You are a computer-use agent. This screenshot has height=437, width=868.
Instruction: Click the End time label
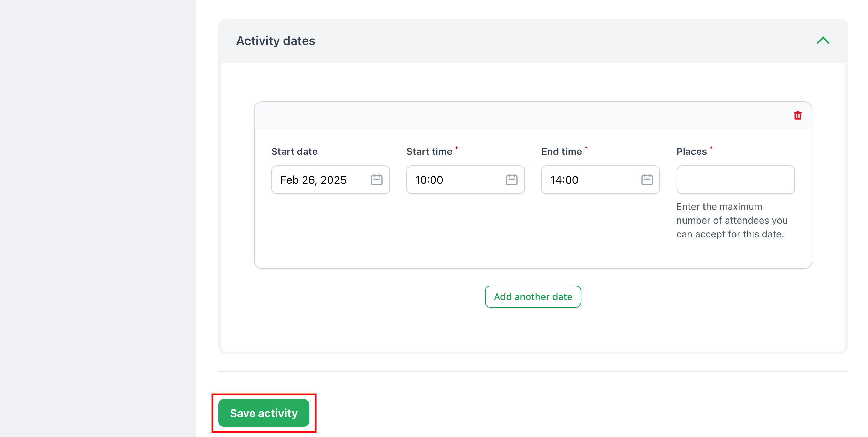[561, 151]
